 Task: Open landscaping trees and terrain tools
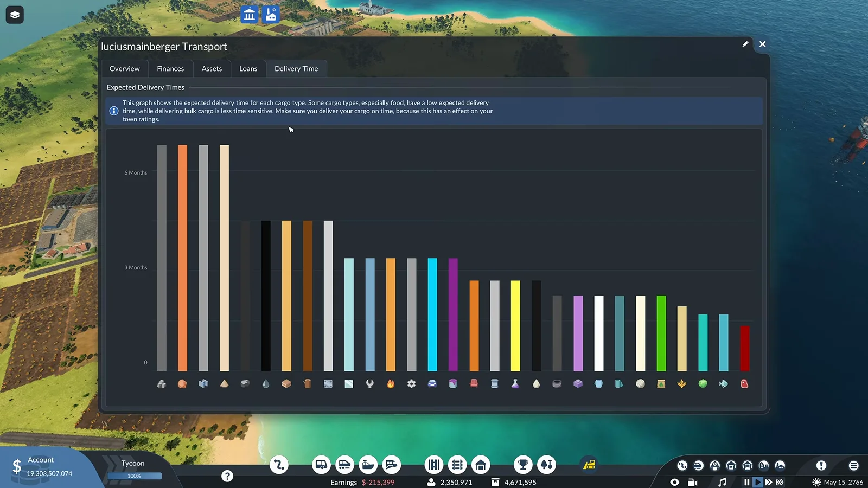546,465
